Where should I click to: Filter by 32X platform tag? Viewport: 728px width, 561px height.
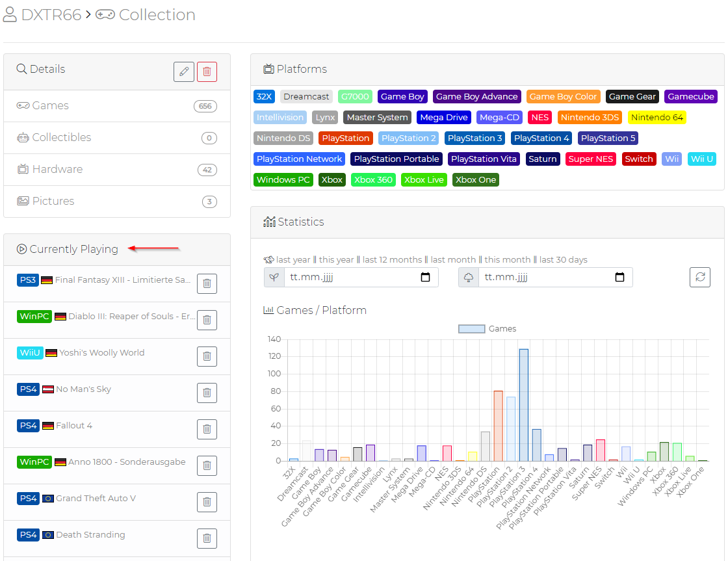(264, 97)
